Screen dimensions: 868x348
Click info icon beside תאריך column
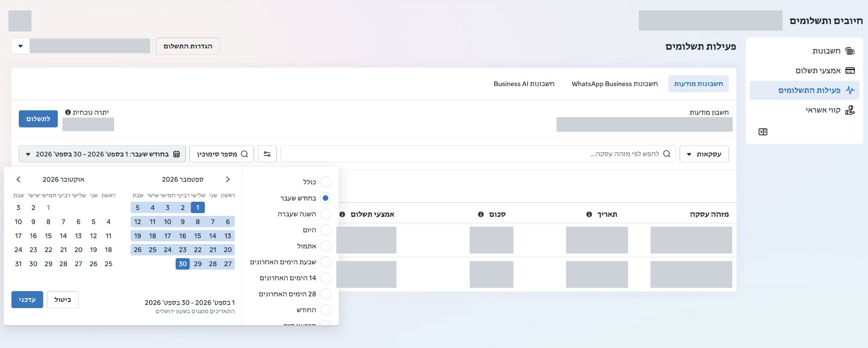tap(589, 214)
